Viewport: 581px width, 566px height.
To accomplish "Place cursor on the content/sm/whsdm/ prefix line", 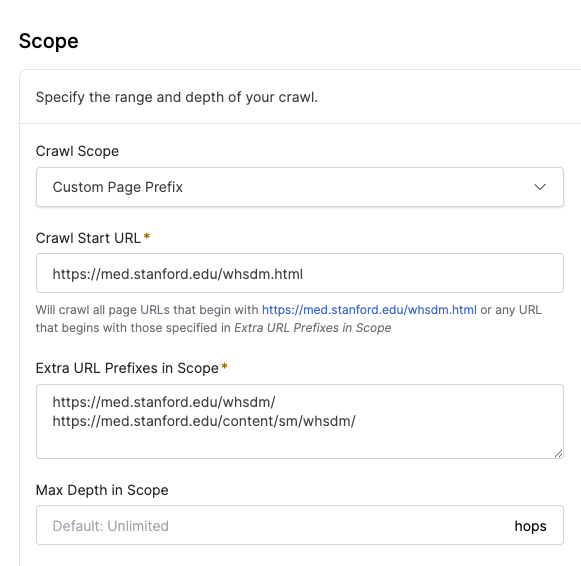I will click(x=204, y=421).
